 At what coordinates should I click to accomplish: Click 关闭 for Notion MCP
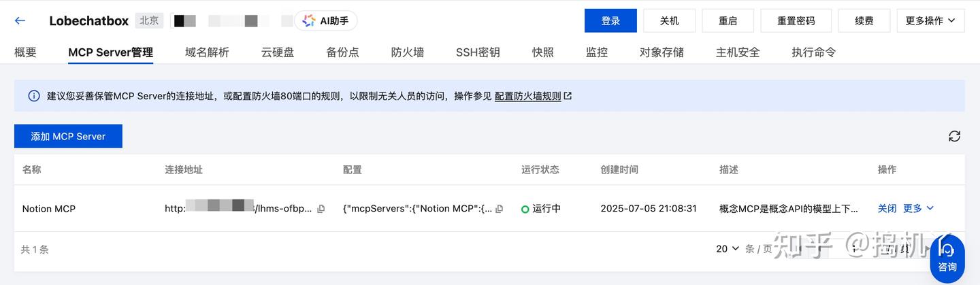click(x=887, y=208)
